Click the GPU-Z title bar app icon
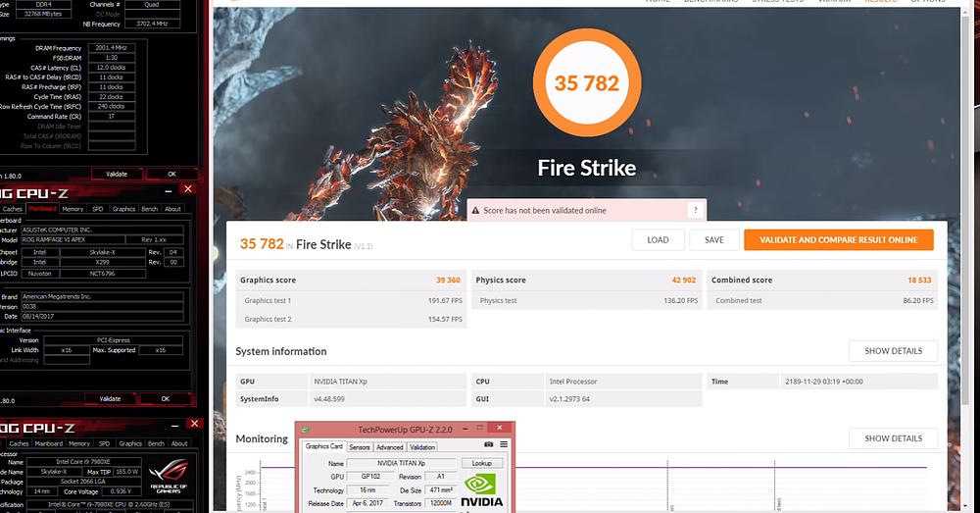The image size is (980, 513). pos(305,430)
